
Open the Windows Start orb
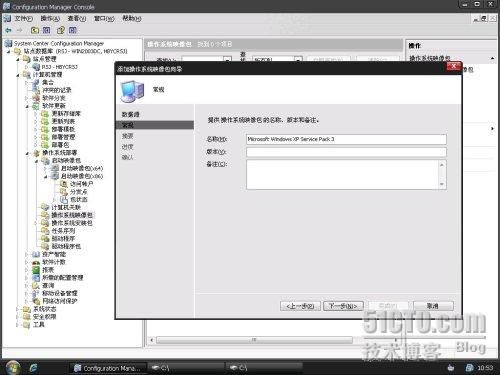pos(13,367)
